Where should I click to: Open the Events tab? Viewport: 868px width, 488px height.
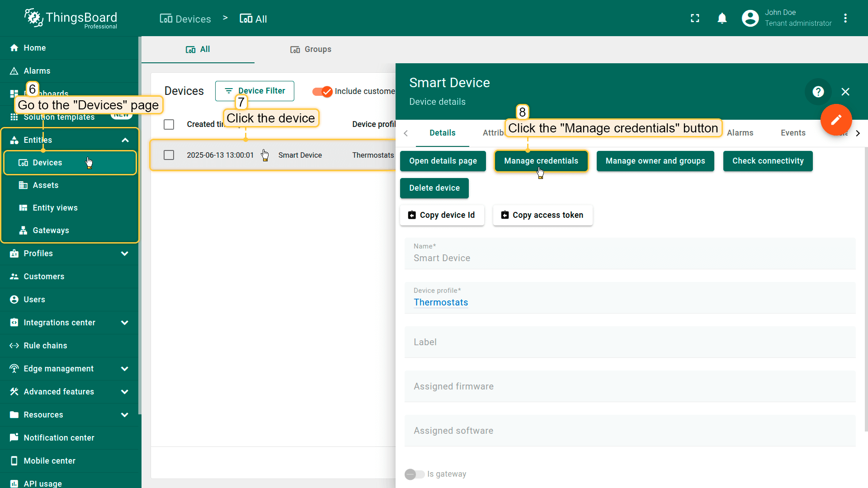(x=793, y=133)
